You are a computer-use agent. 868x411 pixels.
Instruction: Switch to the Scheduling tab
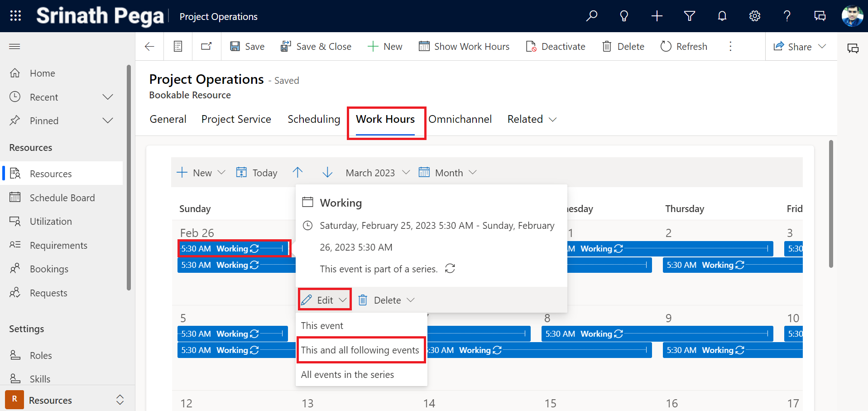coord(313,119)
